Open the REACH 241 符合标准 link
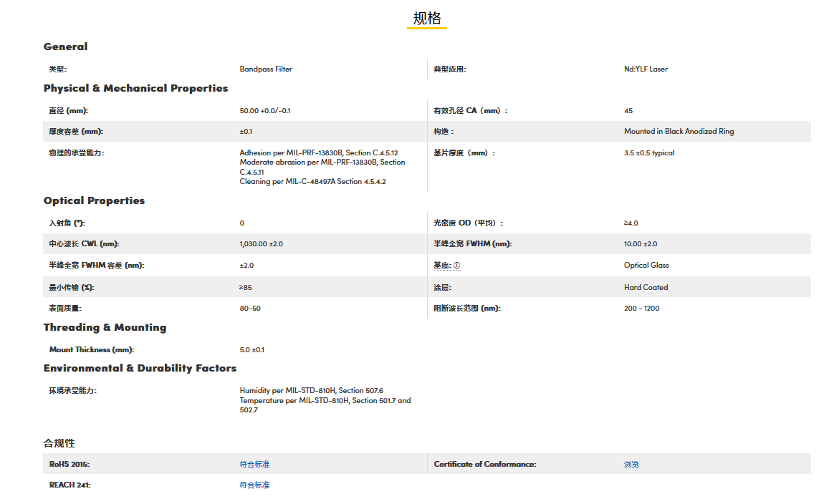 click(254, 485)
